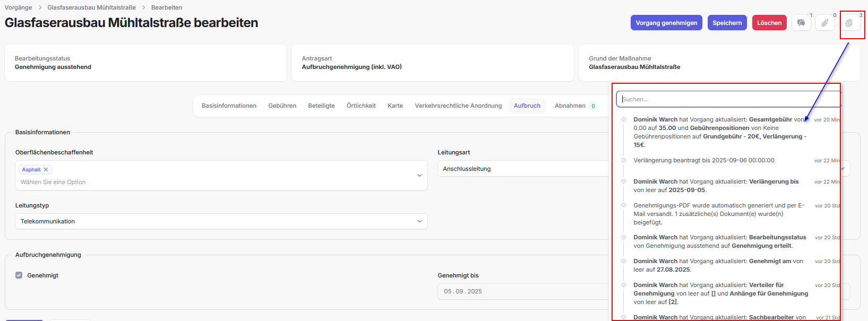
Task: Open the attachments paperclip icon
Action: click(824, 23)
